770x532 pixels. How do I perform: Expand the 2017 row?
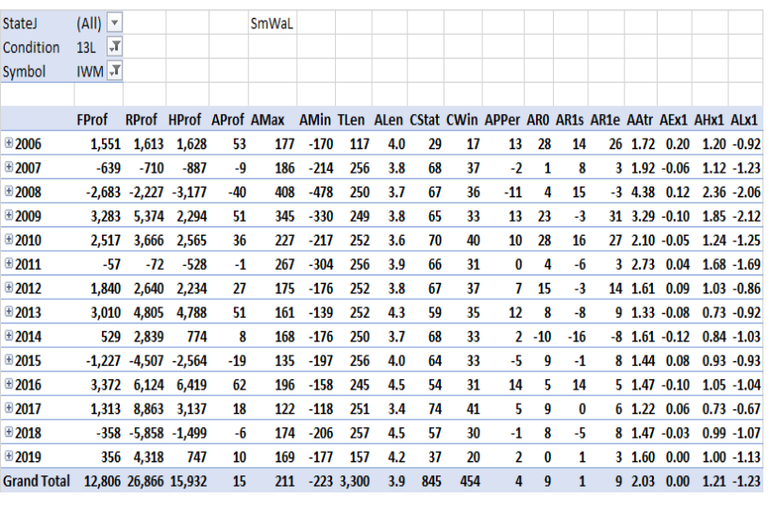click(8, 407)
